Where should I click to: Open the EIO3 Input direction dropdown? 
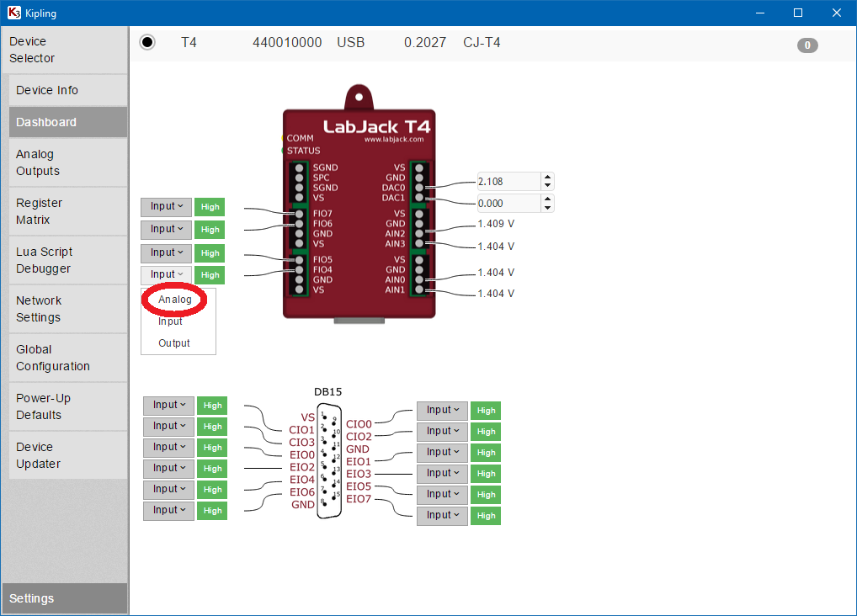click(442, 474)
